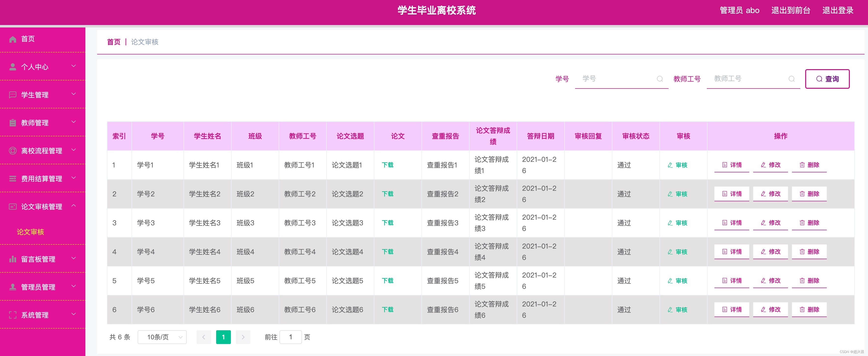Expand the 费用结算管理 chevron
Image resolution: width=868 pixels, height=356 pixels.
[x=74, y=178]
